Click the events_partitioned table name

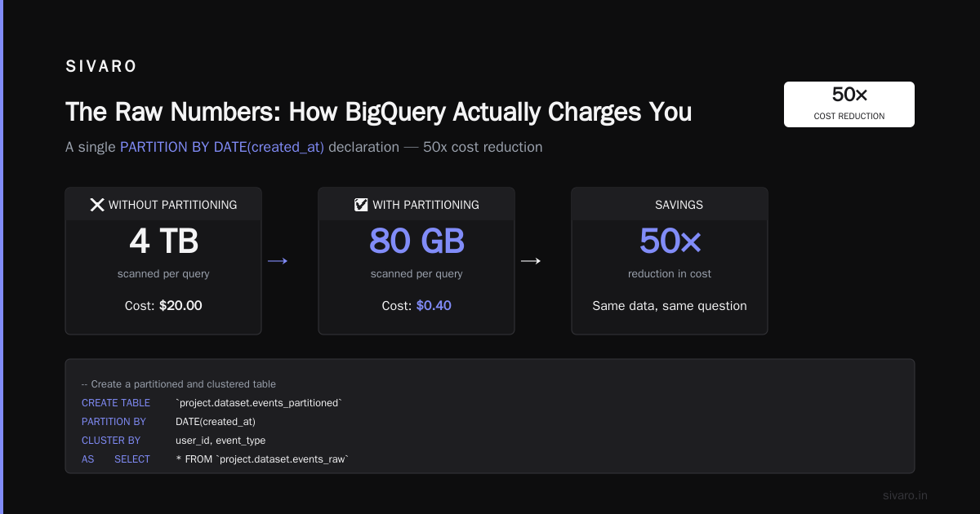259,403
